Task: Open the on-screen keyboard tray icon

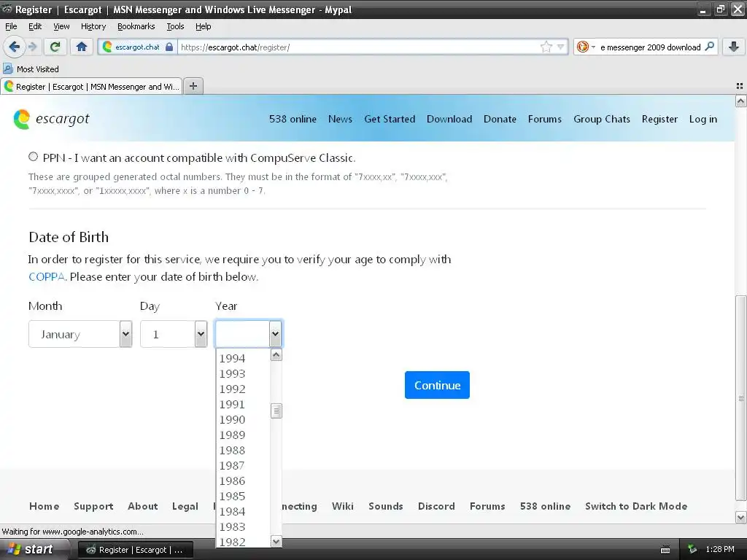Action: tap(665, 550)
